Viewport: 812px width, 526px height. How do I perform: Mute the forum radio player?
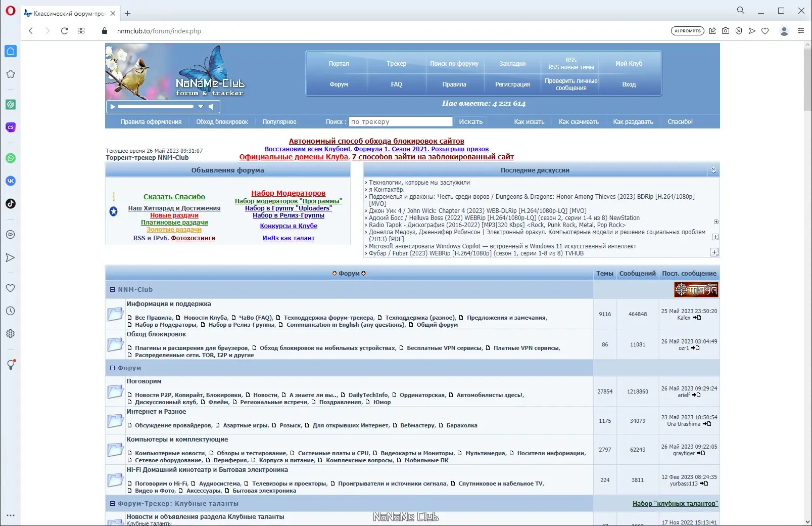pos(211,107)
